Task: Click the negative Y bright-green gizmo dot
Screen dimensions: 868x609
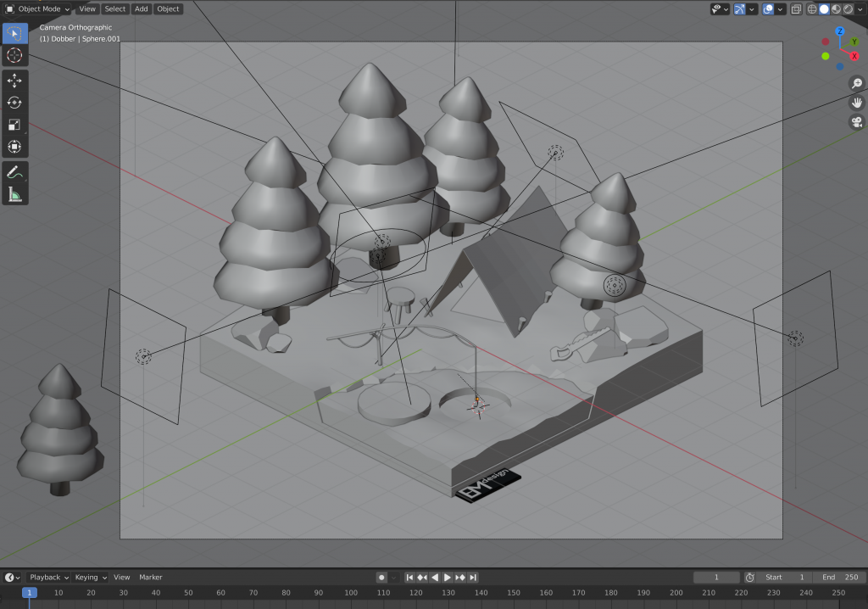Action: point(826,56)
